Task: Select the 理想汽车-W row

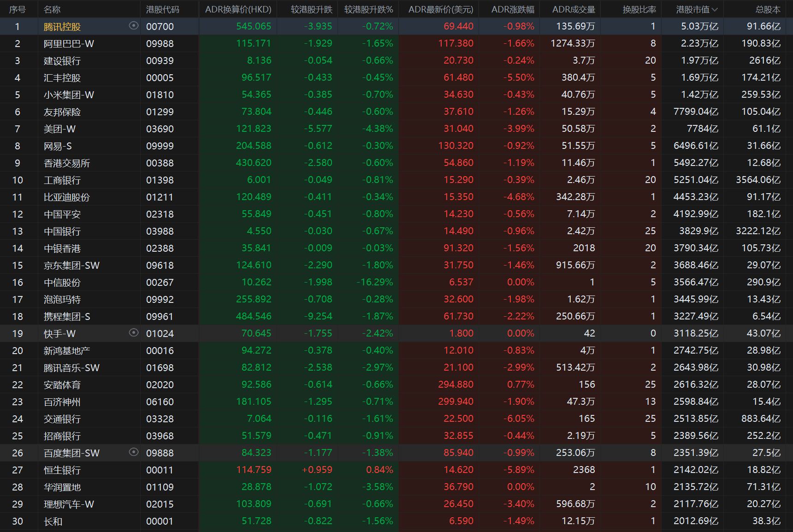Action: point(396,504)
